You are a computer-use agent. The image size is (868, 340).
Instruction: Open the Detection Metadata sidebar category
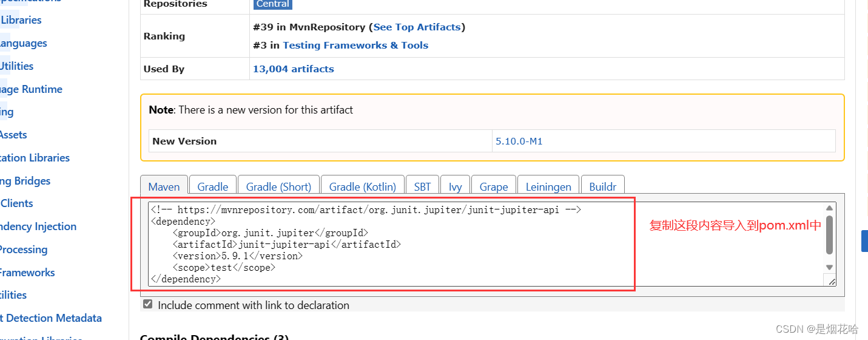tap(51, 318)
